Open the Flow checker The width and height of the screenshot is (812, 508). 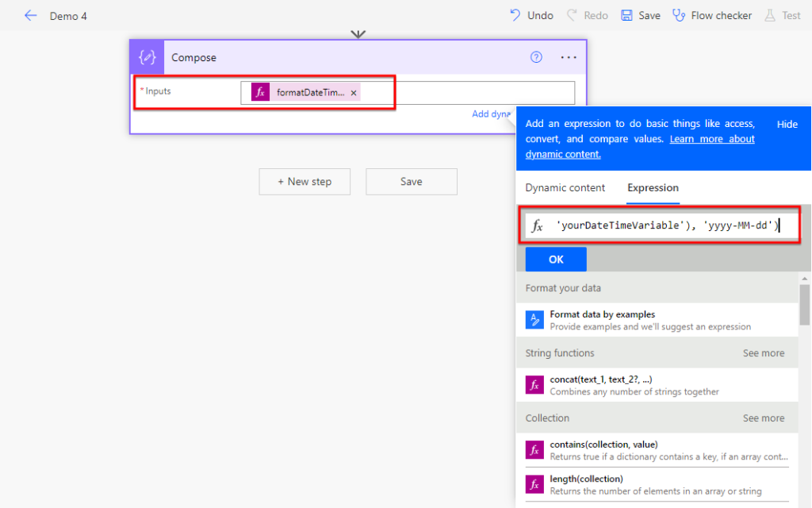pos(712,16)
